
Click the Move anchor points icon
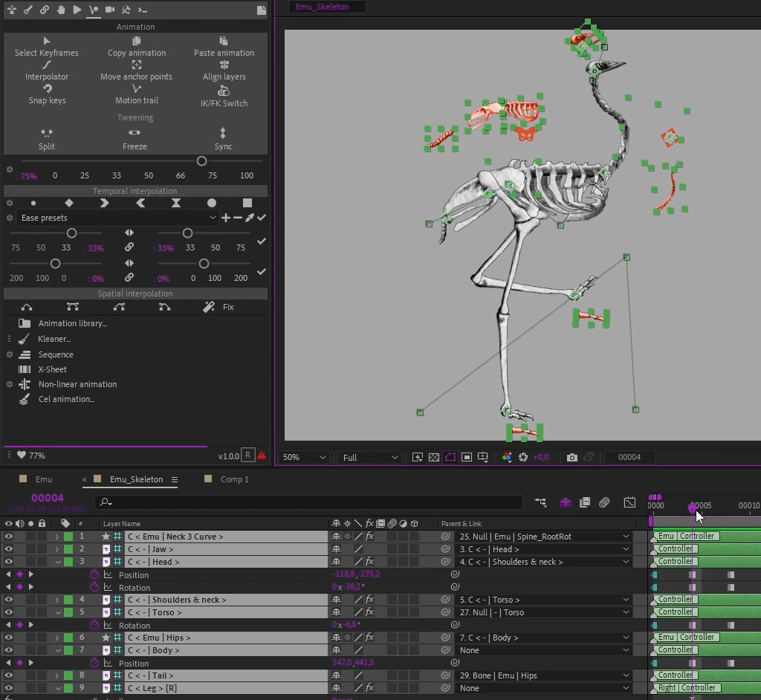coord(136,65)
